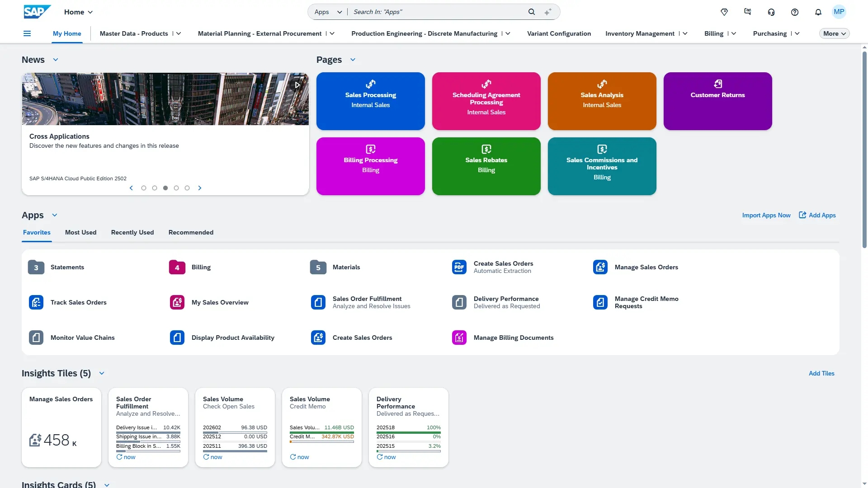Click the SAP logo
The height and width of the screenshot is (488, 868).
pyautogui.click(x=37, y=12)
